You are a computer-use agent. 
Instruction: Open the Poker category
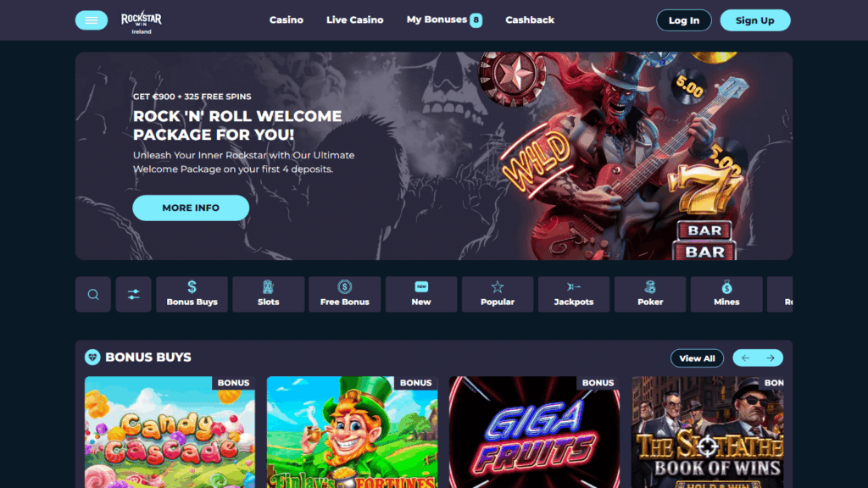[650, 294]
